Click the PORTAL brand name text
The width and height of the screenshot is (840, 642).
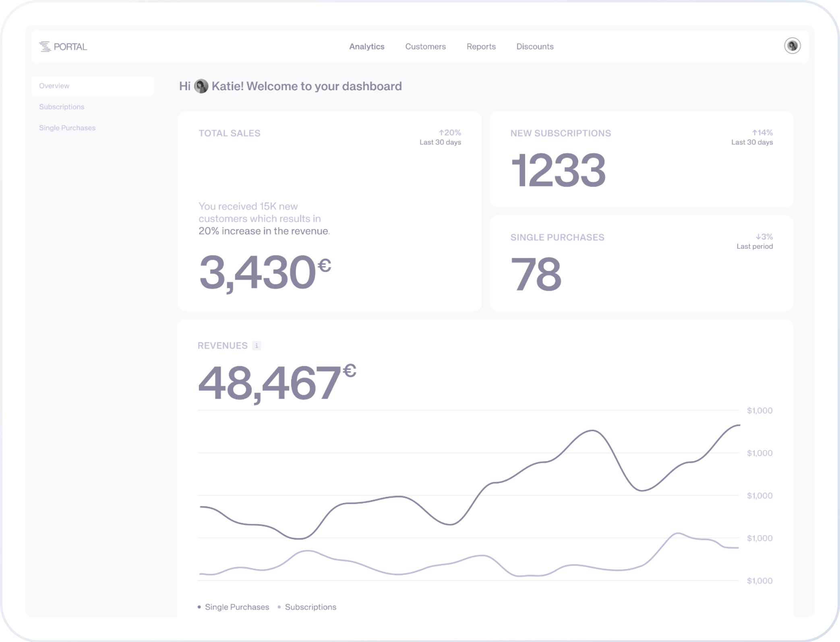tap(70, 47)
